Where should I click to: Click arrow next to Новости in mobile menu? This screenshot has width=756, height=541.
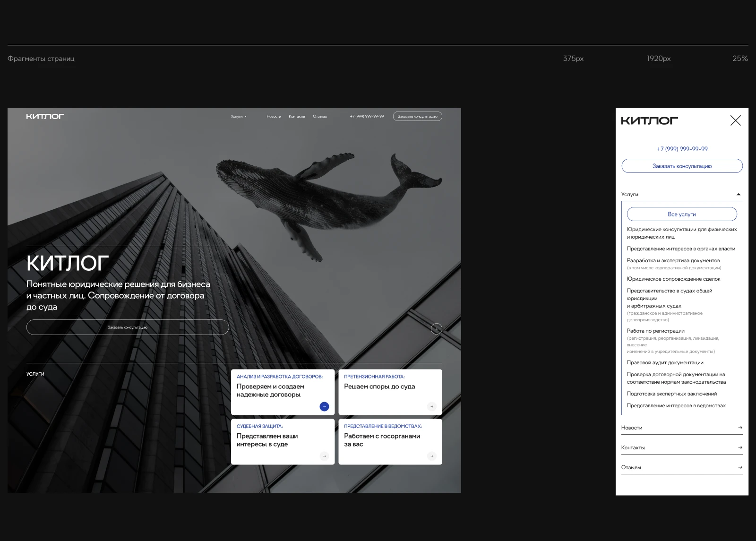pos(740,428)
